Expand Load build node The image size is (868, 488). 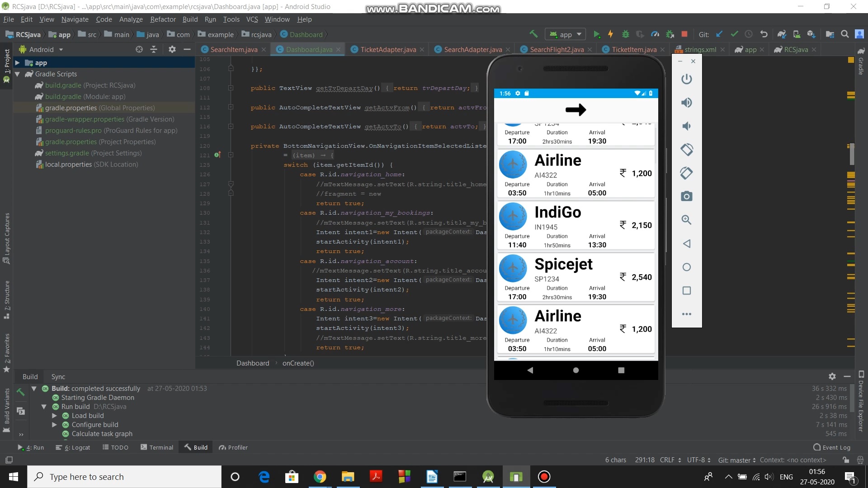[x=54, y=416]
